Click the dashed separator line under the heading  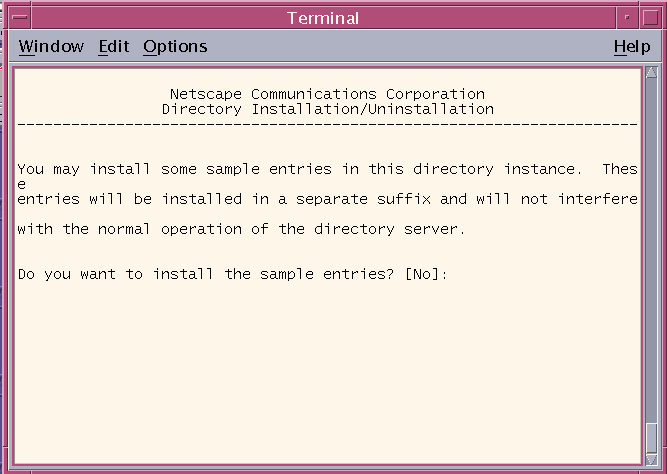pos(328,124)
